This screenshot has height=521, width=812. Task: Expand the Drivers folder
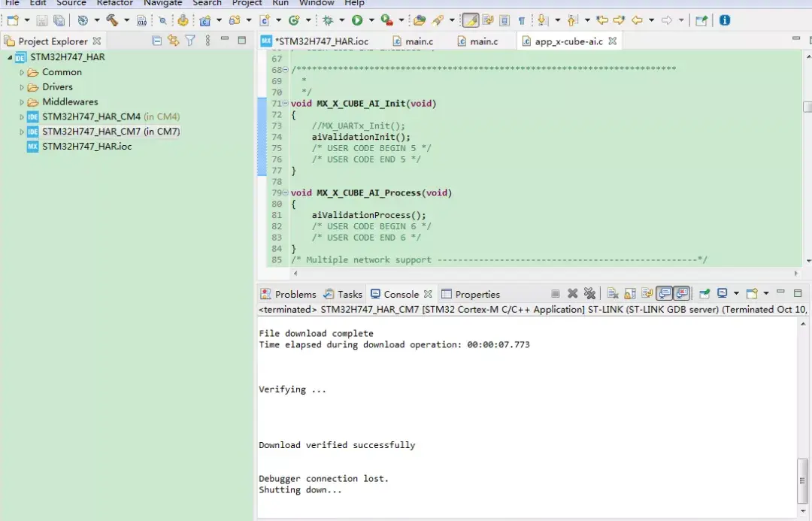coord(21,87)
